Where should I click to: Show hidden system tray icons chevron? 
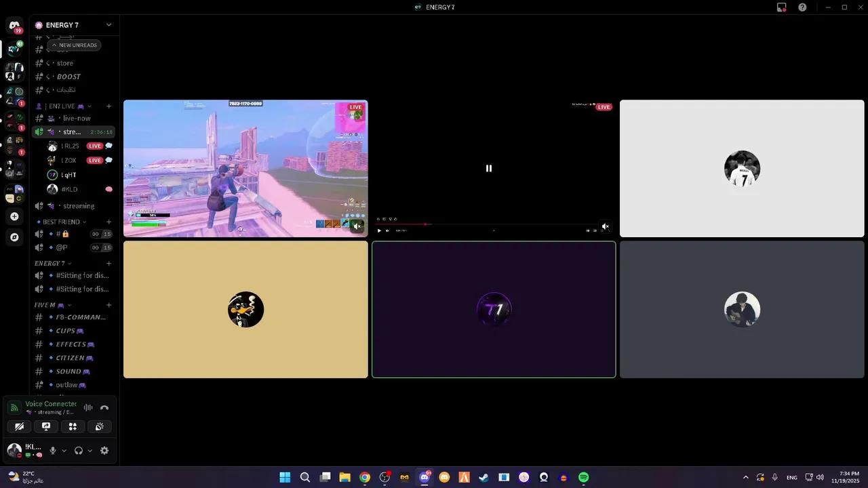pos(746,477)
